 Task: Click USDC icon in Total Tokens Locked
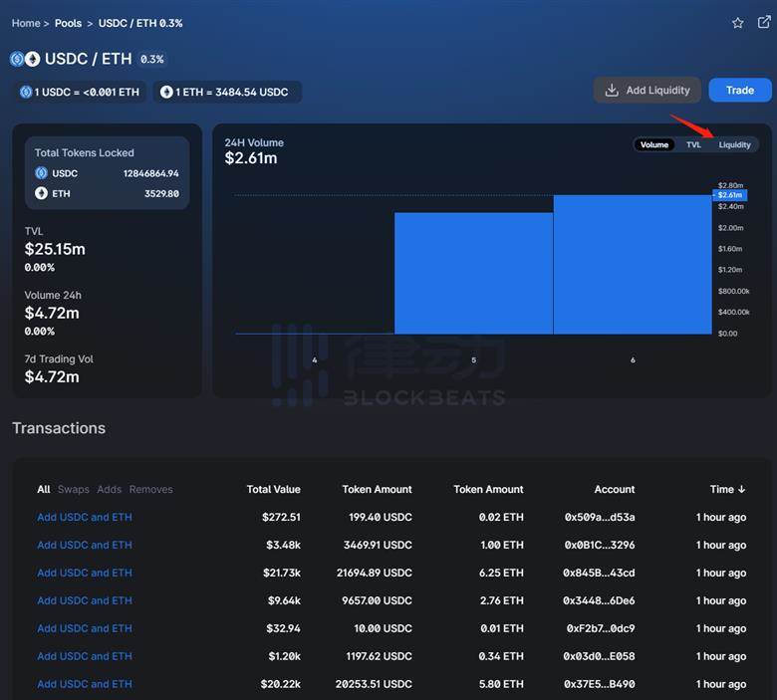tap(41, 173)
